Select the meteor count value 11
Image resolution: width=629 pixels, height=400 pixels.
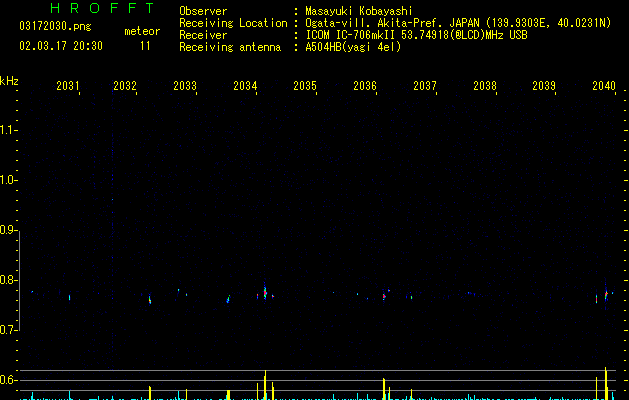pyautogui.click(x=145, y=46)
